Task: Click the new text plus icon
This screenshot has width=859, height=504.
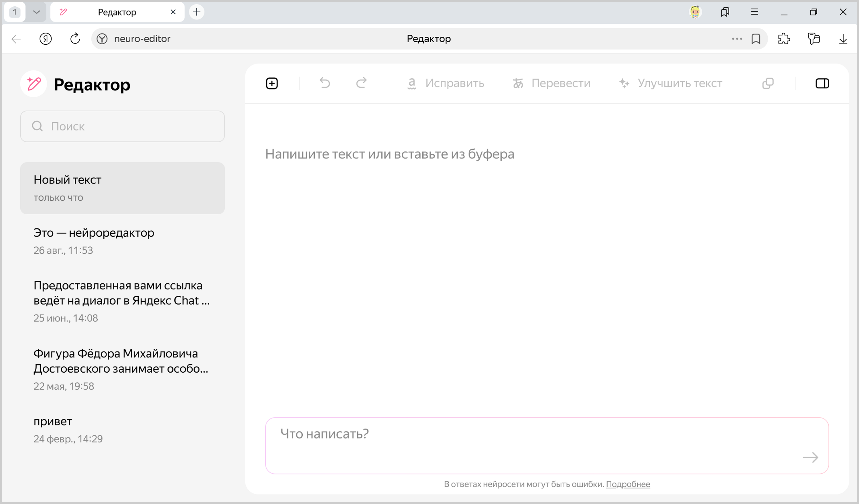Action: [272, 83]
